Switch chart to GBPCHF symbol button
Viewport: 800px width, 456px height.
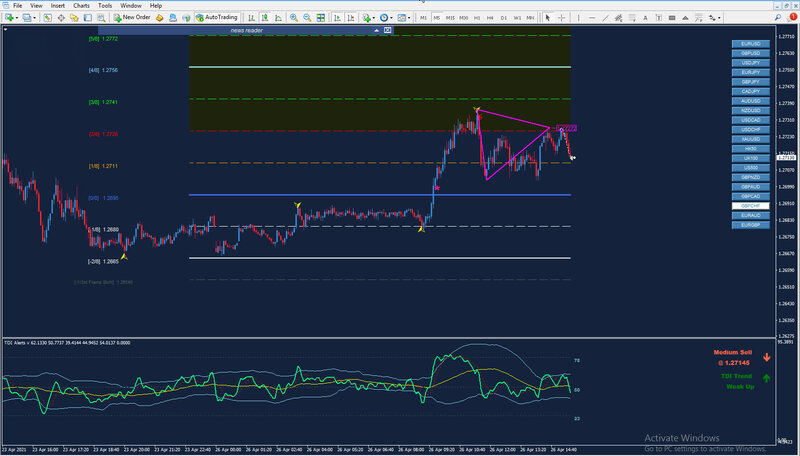point(751,206)
